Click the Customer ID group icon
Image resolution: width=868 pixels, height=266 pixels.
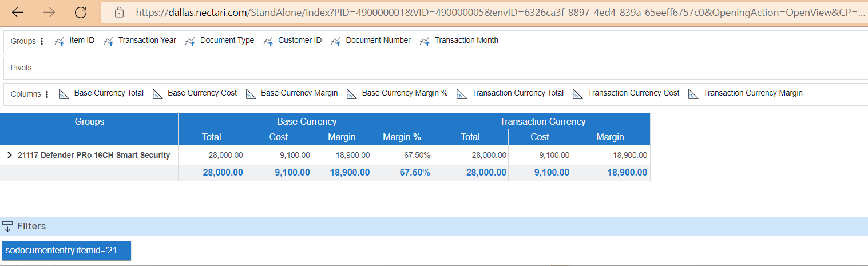(x=268, y=41)
